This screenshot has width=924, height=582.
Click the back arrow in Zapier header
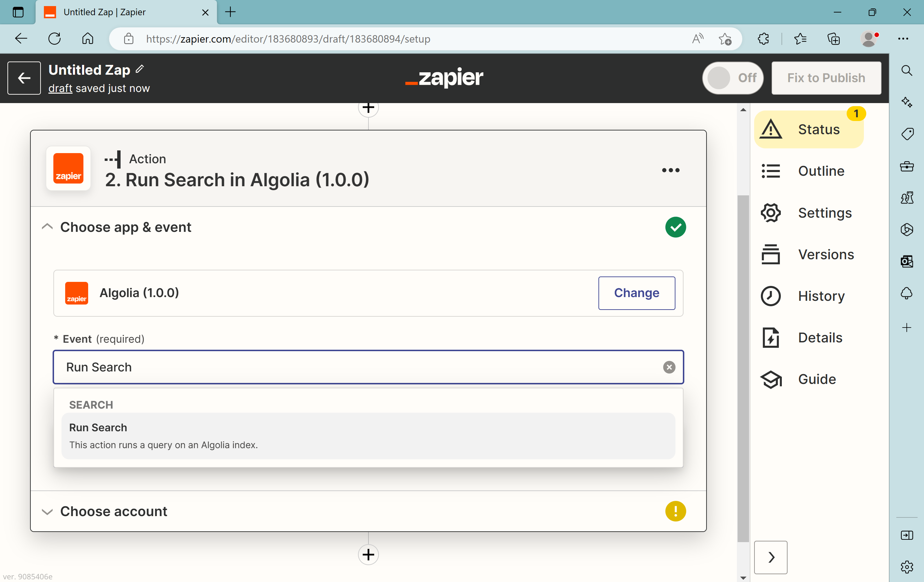click(x=24, y=78)
